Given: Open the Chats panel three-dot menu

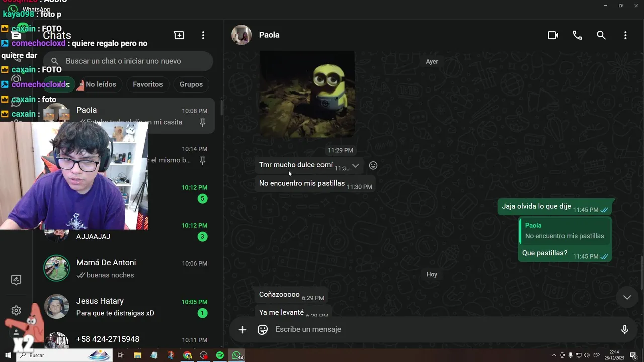Looking at the screenshot, I should (203, 35).
